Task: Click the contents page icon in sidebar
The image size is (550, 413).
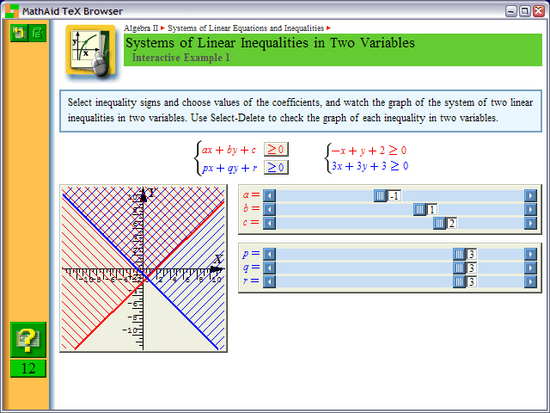Action: point(37,33)
